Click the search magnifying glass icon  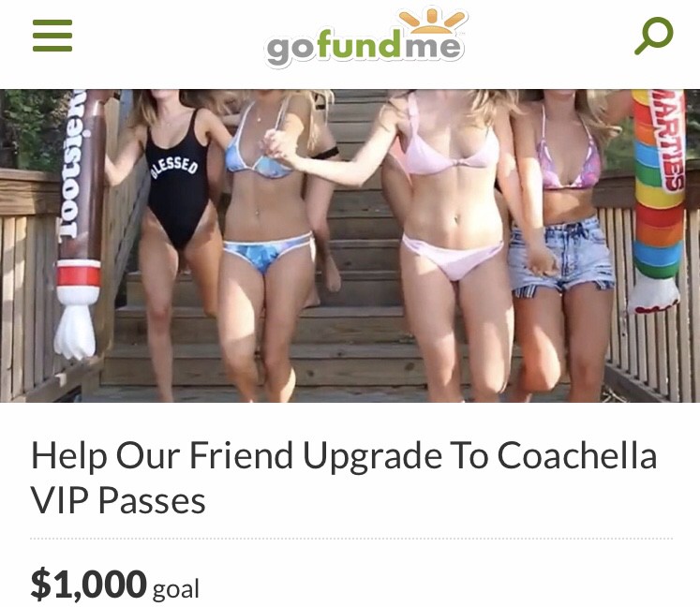pos(653,36)
